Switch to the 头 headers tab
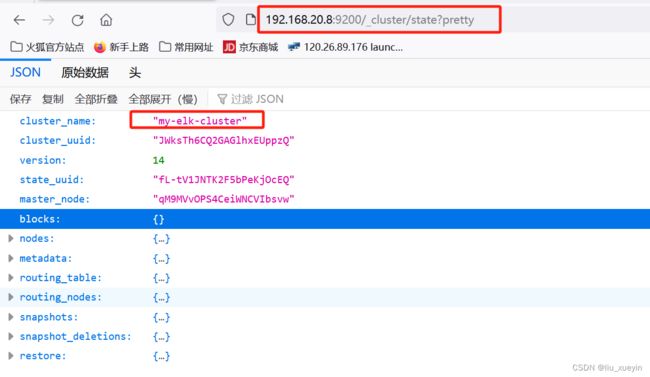Image resolution: width=650 pixels, height=377 pixels. click(135, 73)
